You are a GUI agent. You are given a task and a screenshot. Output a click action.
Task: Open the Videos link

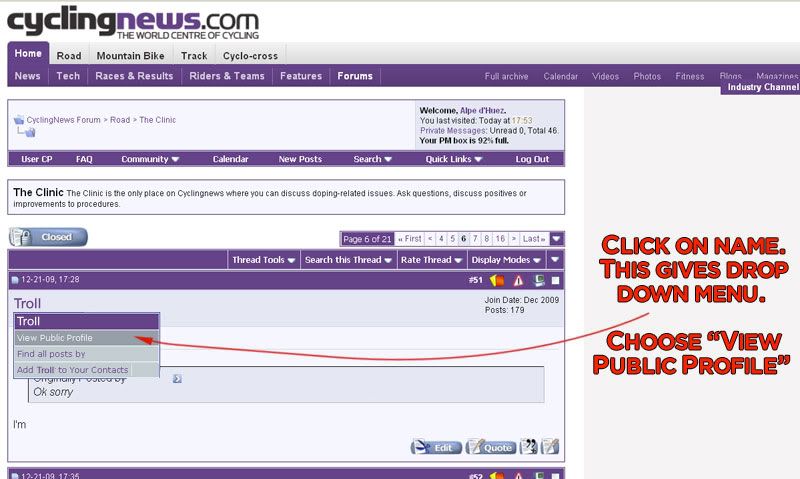(606, 77)
